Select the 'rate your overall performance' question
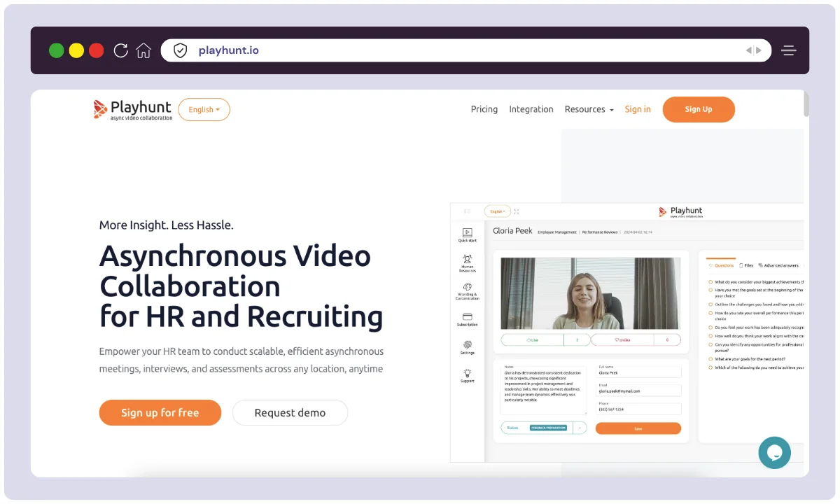Viewport: 840px width, 504px height. (x=710, y=313)
